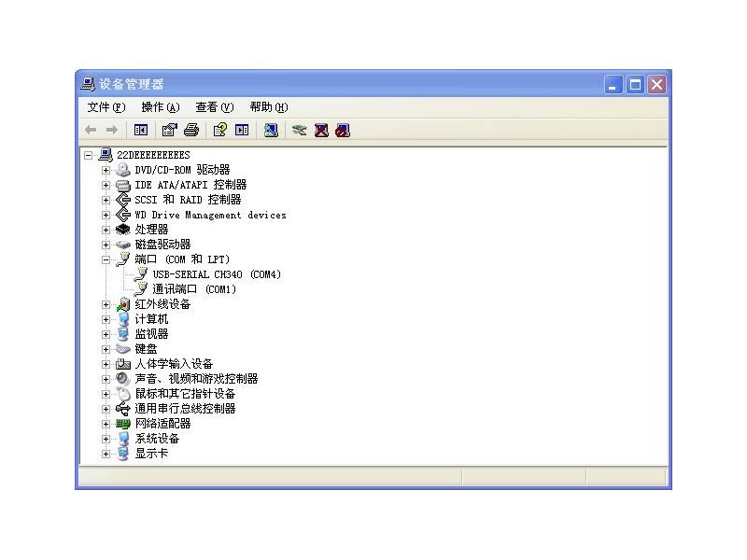
Task: Collapse the 端口 (COM 和 LPT) node
Action: coord(106,259)
